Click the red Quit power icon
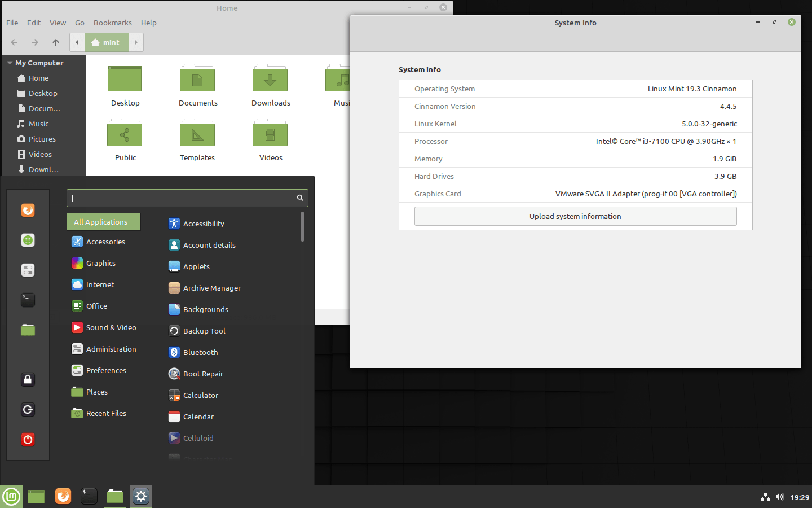Image resolution: width=812 pixels, height=508 pixels. coord(28,439)
